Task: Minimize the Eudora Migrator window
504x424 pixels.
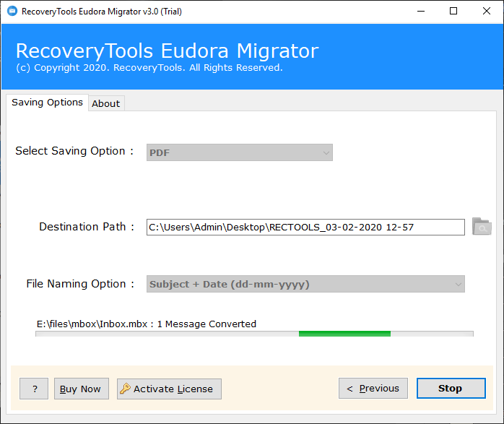Action: pos(421,12)
